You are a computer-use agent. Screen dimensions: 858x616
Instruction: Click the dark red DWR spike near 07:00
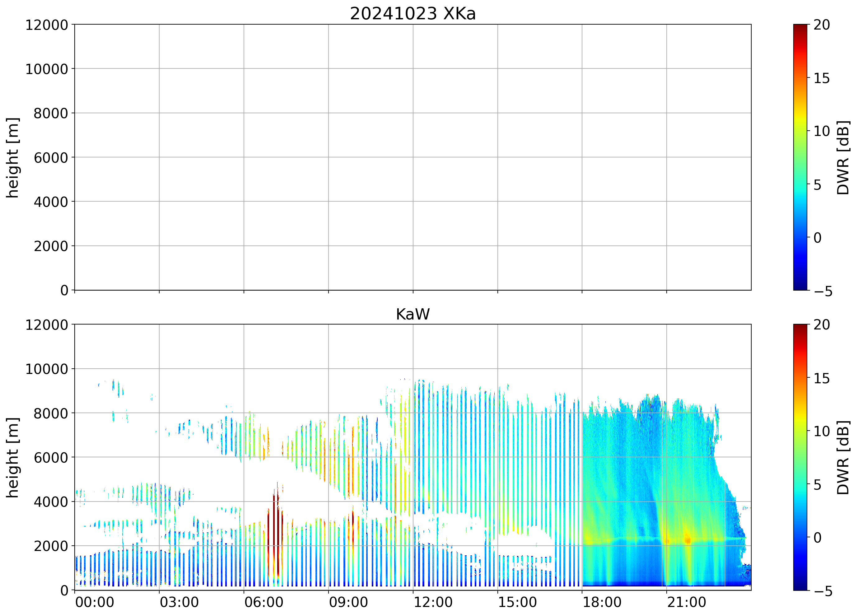pos(275,530)
